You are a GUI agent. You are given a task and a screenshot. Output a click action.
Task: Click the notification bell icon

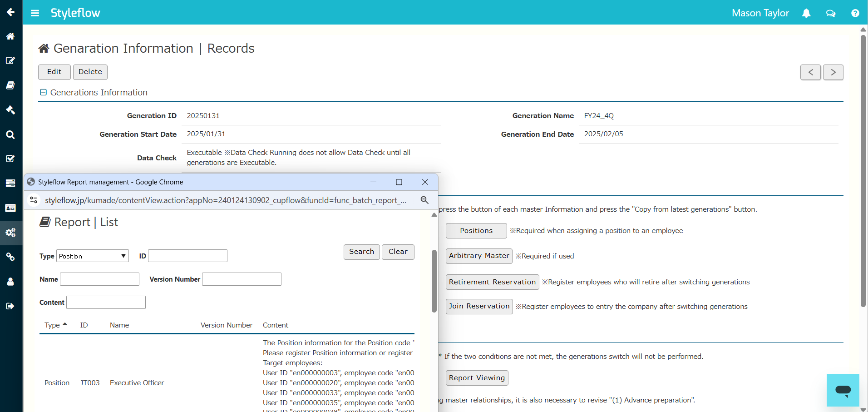tap(806, 13)
